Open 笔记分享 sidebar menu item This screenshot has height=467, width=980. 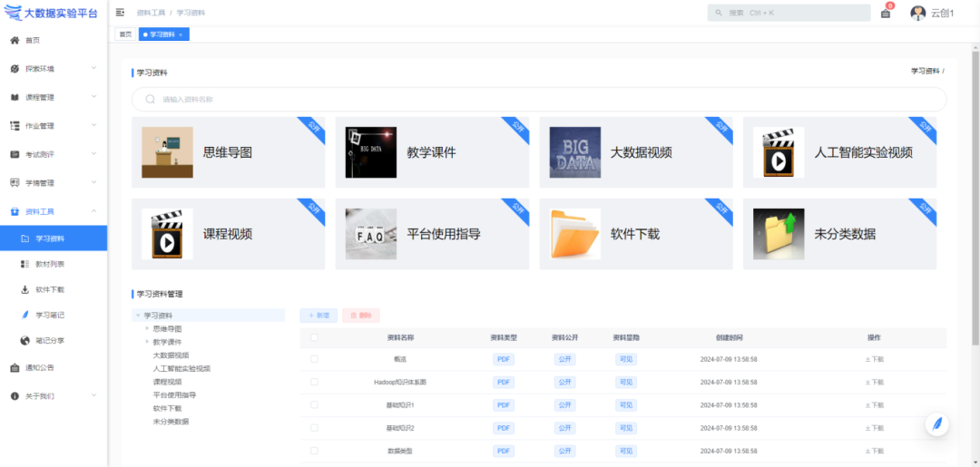point(54,340)
